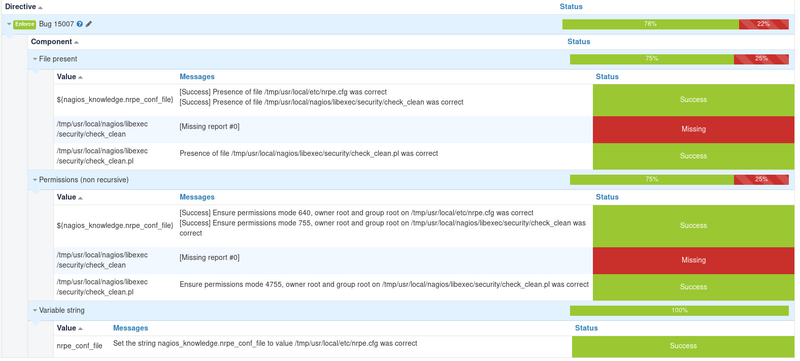
Task: Sort by top-level Status column header
Action: (x=571, y=7)
